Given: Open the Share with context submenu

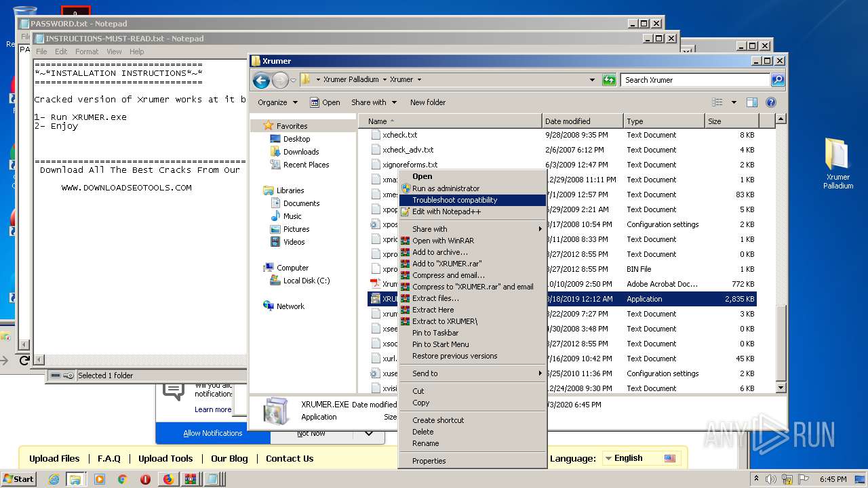Looking at the screenshot, I should click(472, 229).
